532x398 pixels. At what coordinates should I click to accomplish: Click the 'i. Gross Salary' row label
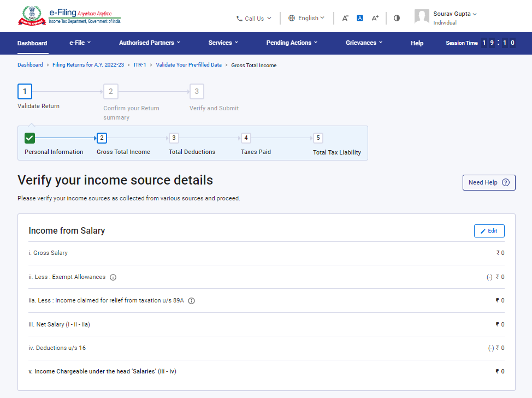click(x=48, y=253)
